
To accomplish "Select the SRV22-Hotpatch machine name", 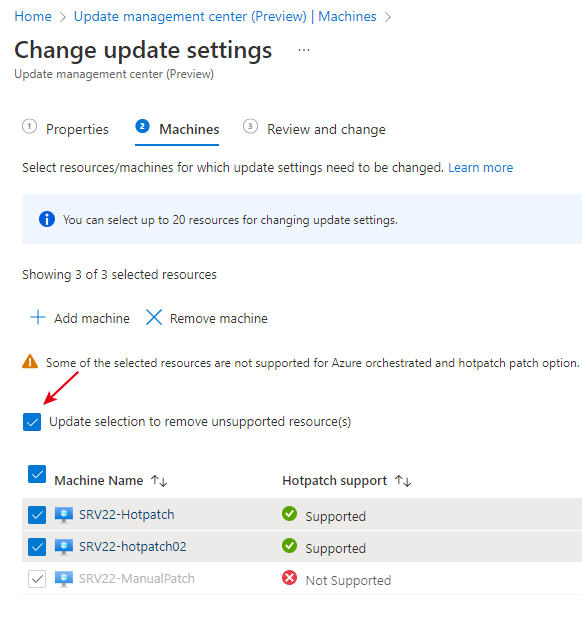I will 127,514.
